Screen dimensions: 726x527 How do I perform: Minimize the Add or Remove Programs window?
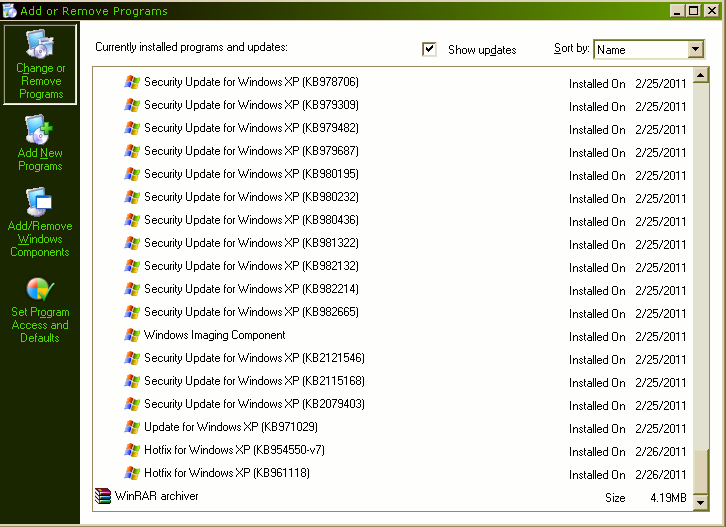pos(677,10)
